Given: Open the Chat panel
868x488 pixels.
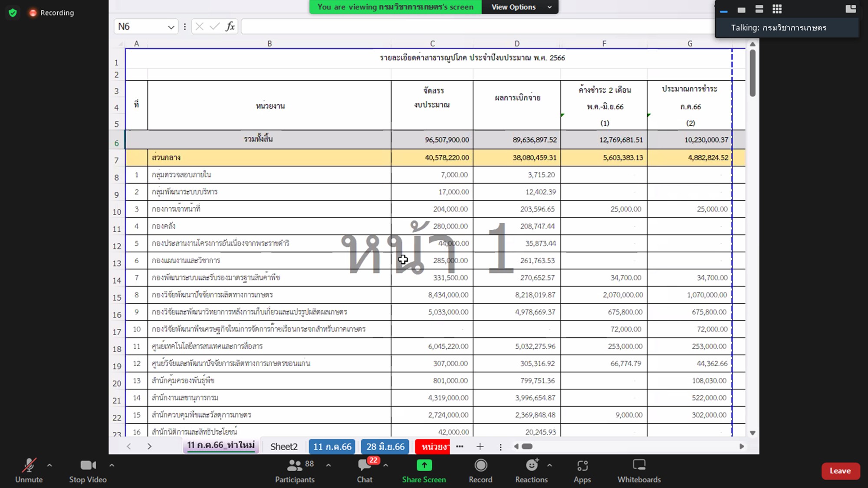Looking at the screenshot, I should (x=365, y=470).
